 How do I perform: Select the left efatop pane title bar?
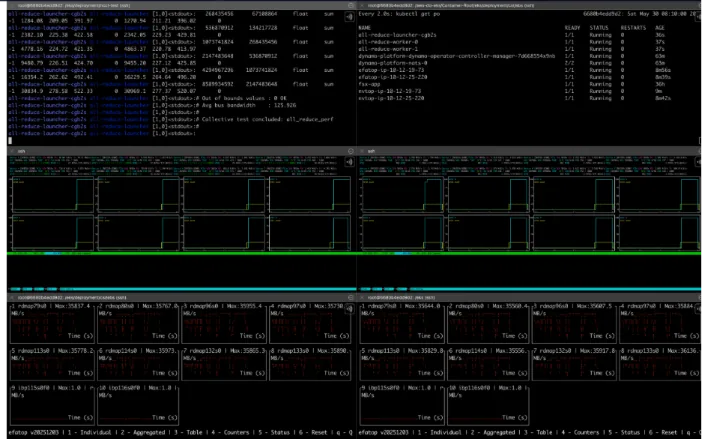(182, 297)
